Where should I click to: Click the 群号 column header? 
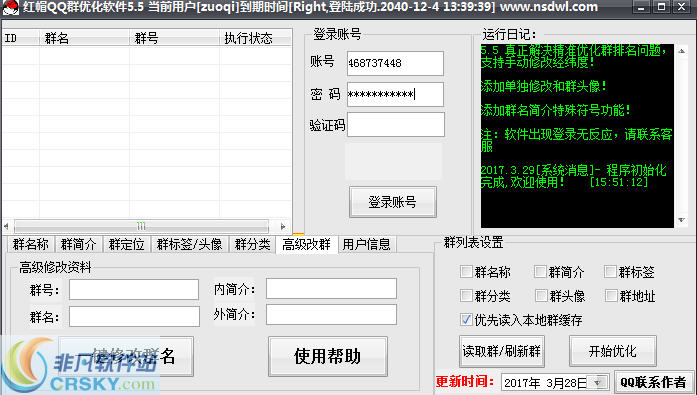174,38
